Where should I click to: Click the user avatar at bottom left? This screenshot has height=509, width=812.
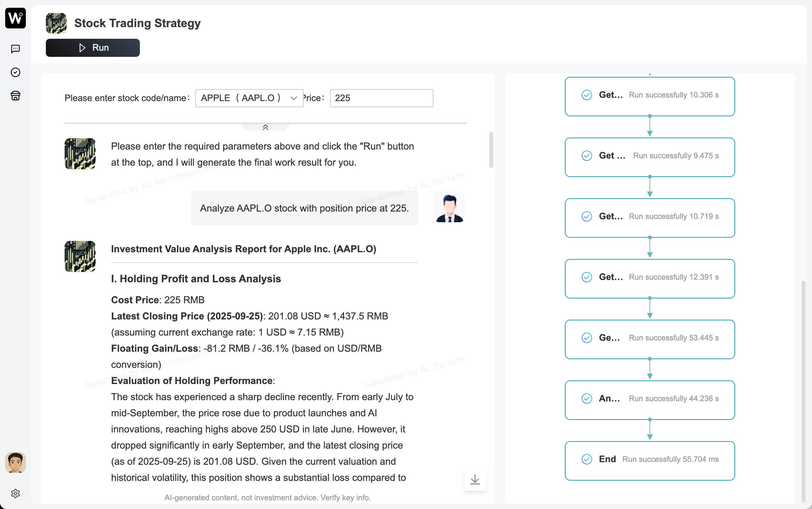point(16,462)
